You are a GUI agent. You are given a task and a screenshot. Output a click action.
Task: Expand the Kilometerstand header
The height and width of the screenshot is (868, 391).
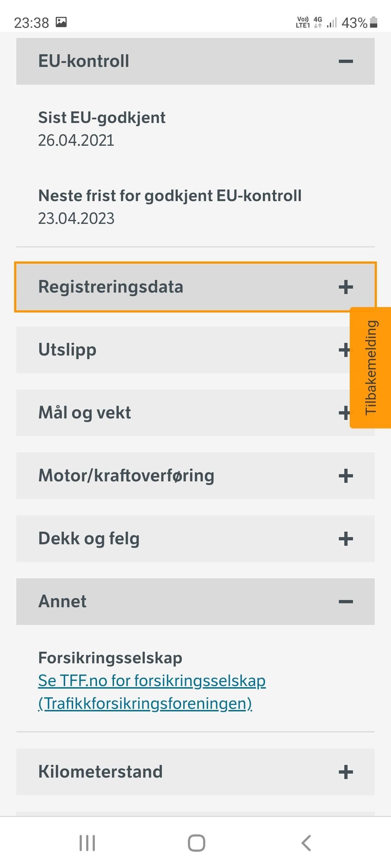tap(195, 772)
